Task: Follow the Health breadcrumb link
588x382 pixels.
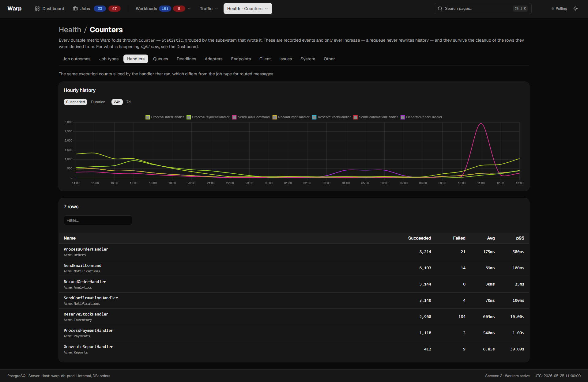Action: pyautogui.click(x=70, y=30)
